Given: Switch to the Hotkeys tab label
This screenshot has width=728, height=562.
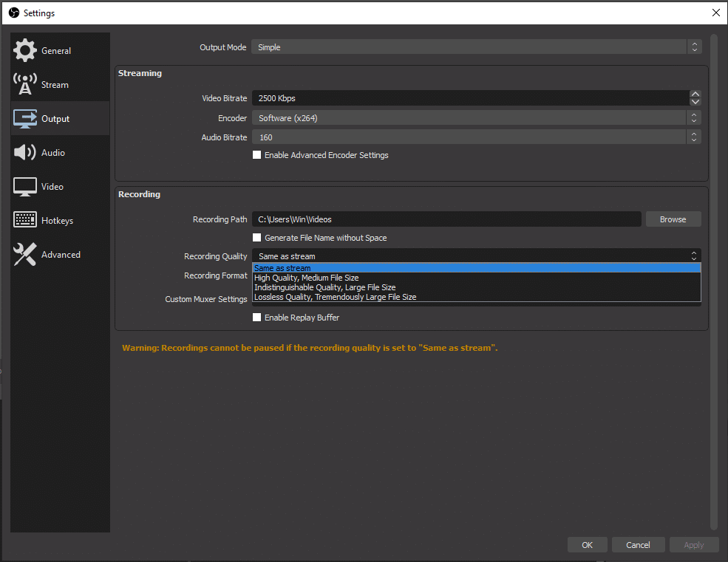Looking at the screenshot, I should (x=57, y=220).
